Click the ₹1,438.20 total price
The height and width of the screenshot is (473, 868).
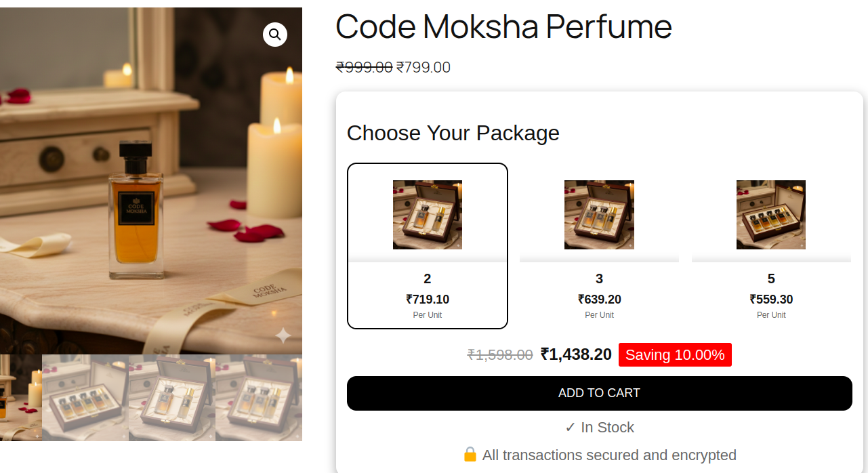coord(576,354)
